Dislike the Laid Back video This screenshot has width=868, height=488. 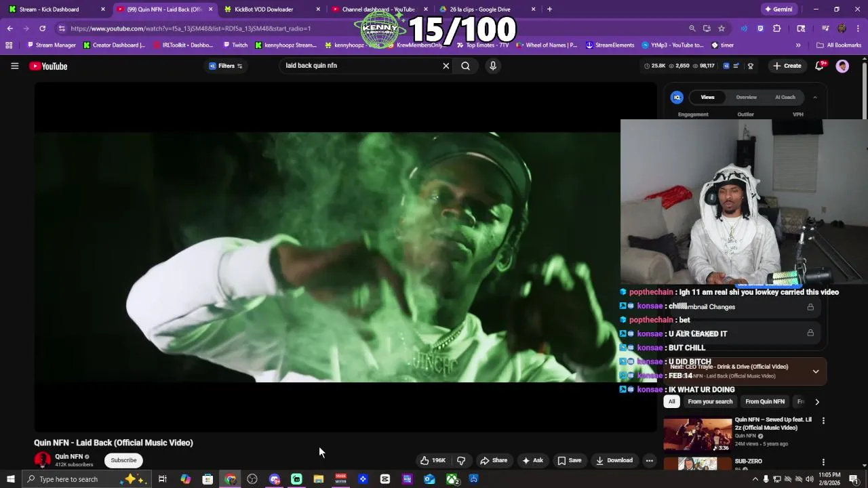pos(461,460)
